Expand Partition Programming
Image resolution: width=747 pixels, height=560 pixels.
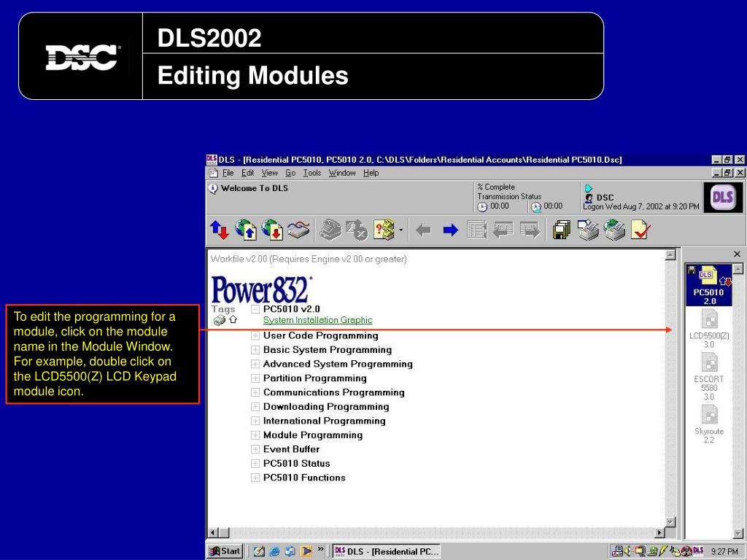(255, 378)
